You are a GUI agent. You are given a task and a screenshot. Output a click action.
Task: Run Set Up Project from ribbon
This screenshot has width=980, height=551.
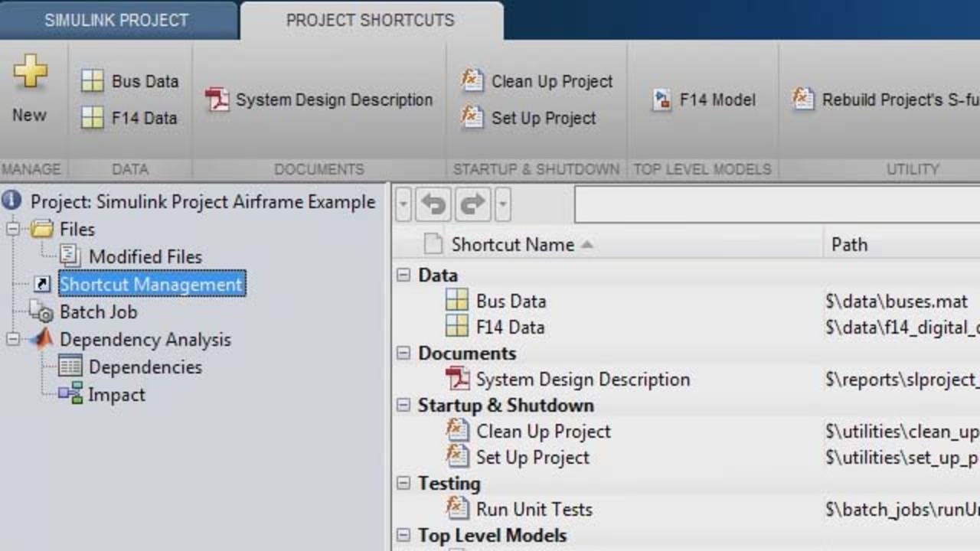coord(529,118)
